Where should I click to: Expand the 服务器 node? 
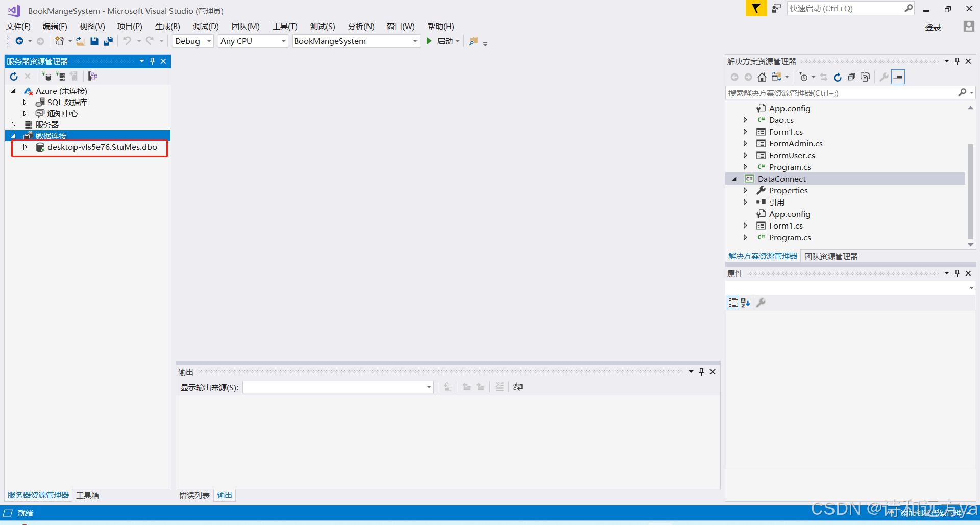14,125
